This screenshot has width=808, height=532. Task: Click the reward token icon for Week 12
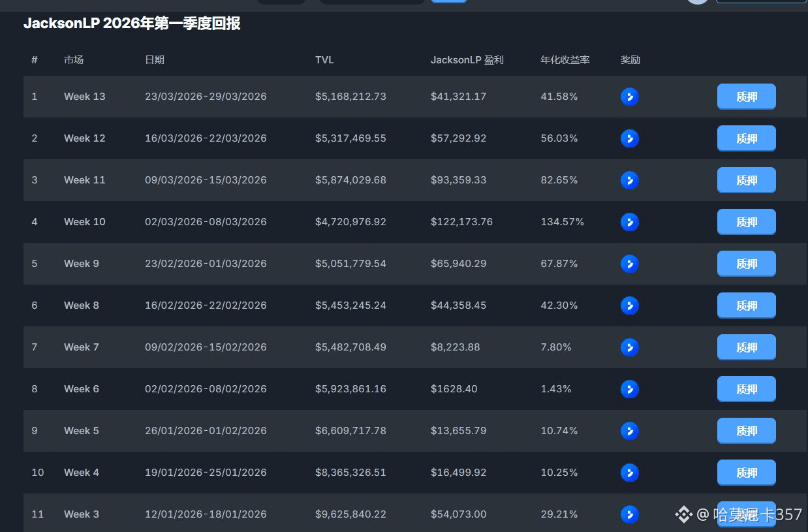630,138
